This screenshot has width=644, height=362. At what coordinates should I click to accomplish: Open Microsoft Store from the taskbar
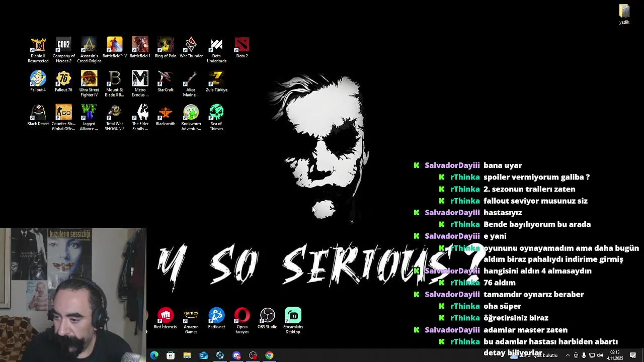(x=171, y=355)
